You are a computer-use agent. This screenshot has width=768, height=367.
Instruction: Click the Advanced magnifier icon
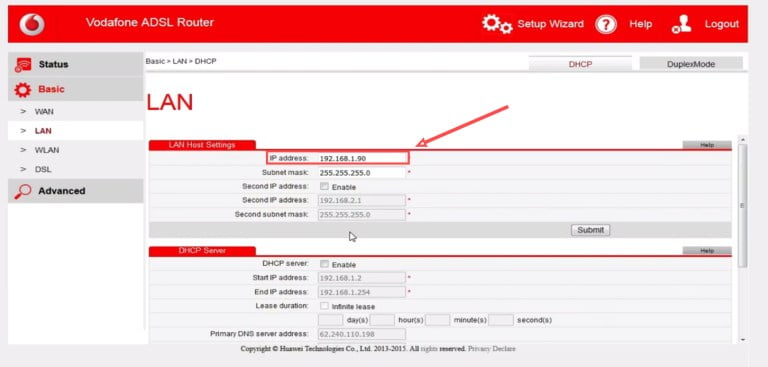pyautogui.click(x=23, y=191)
